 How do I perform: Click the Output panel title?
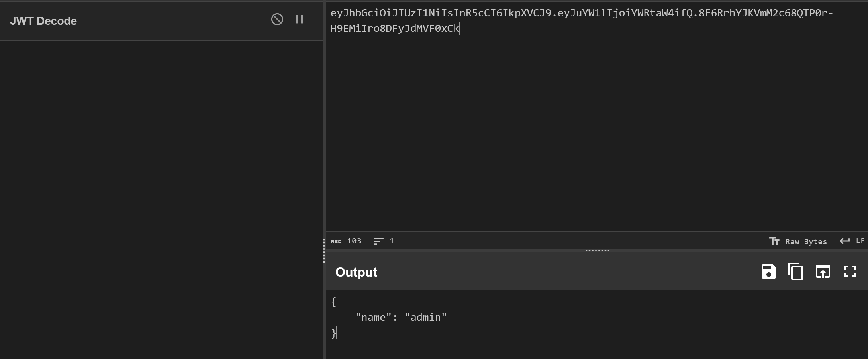point(356,272)
